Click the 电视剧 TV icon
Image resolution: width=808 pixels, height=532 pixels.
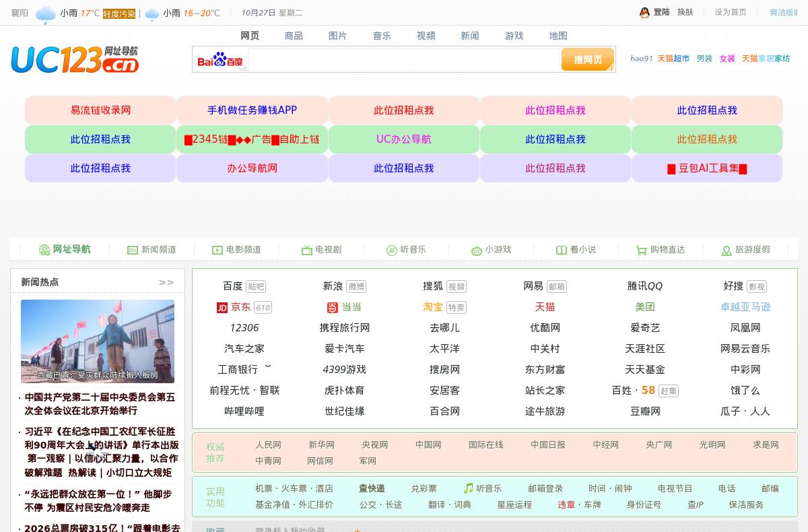[x=307, y=250]
